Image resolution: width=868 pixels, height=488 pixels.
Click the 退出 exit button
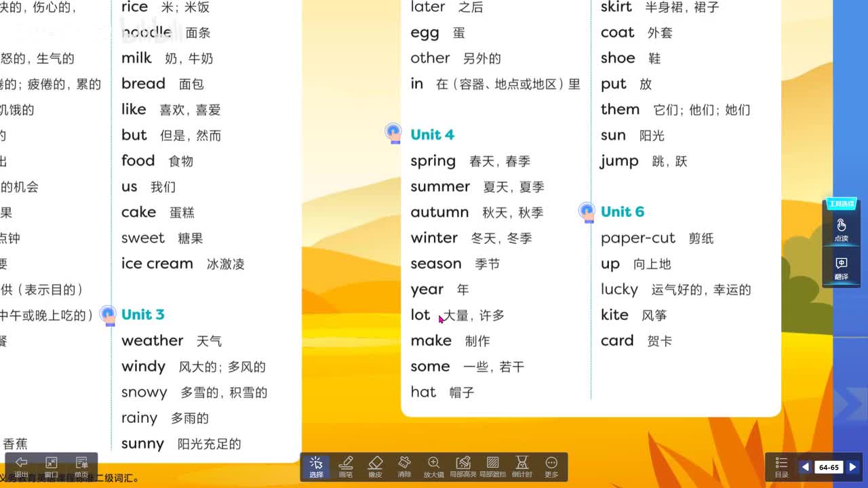coord(21,466)
